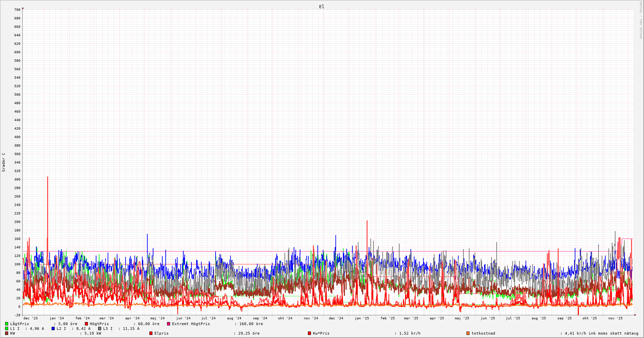Click the chart title "El"
This screenshot has width=644, height=338.
point(321,6)
